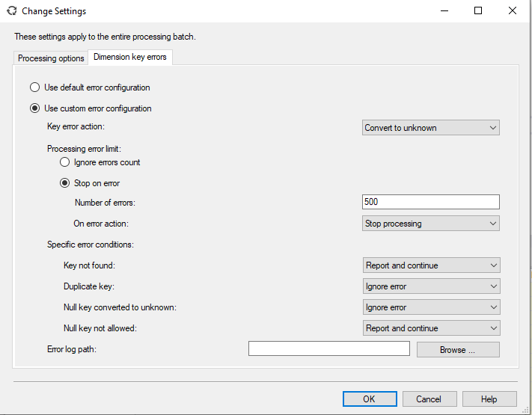
Task: Switch to the Processing options tab
Action: [x=51, y=58]
